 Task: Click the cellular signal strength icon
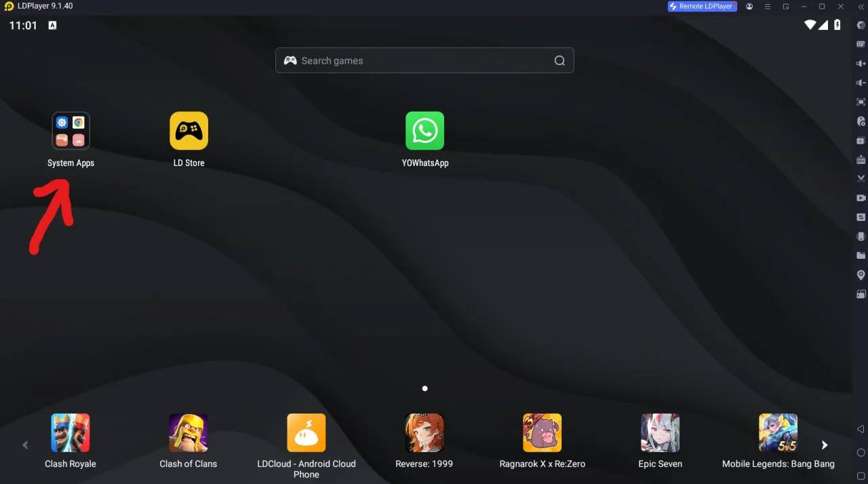pyautogui.click(x=823, y=25)
